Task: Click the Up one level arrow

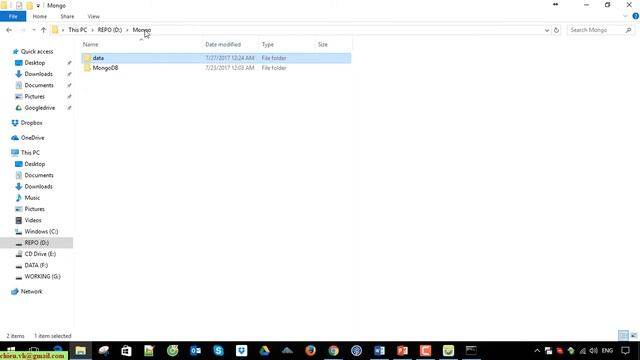Action: pos(43,30)
